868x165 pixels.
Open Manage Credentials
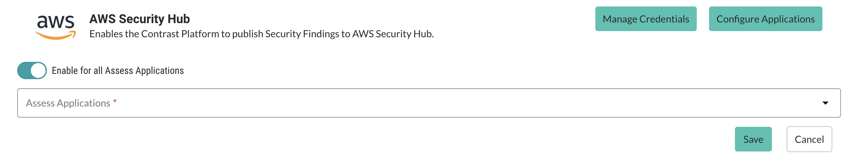pos(645,19)
